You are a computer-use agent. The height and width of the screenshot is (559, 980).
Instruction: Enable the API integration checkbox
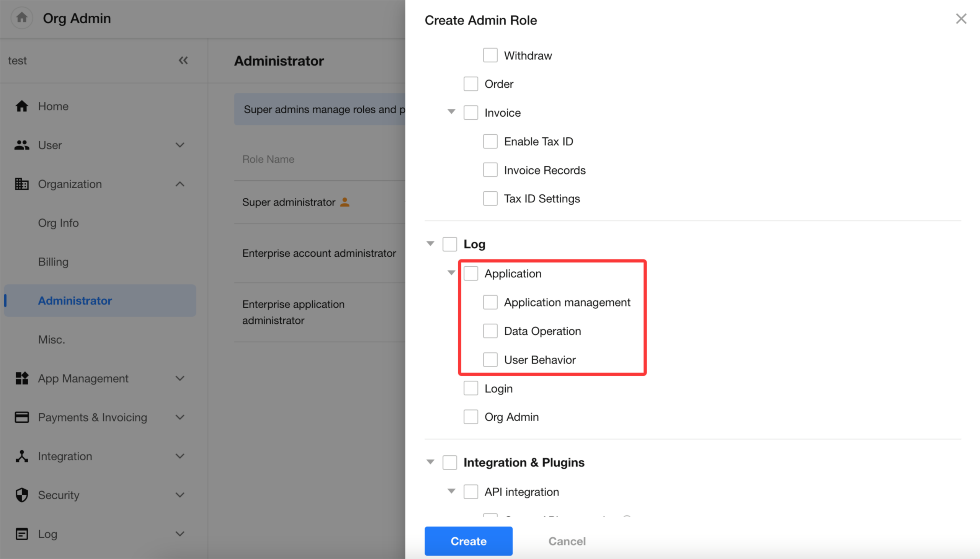pyautogui.click(x=470, y=491)
